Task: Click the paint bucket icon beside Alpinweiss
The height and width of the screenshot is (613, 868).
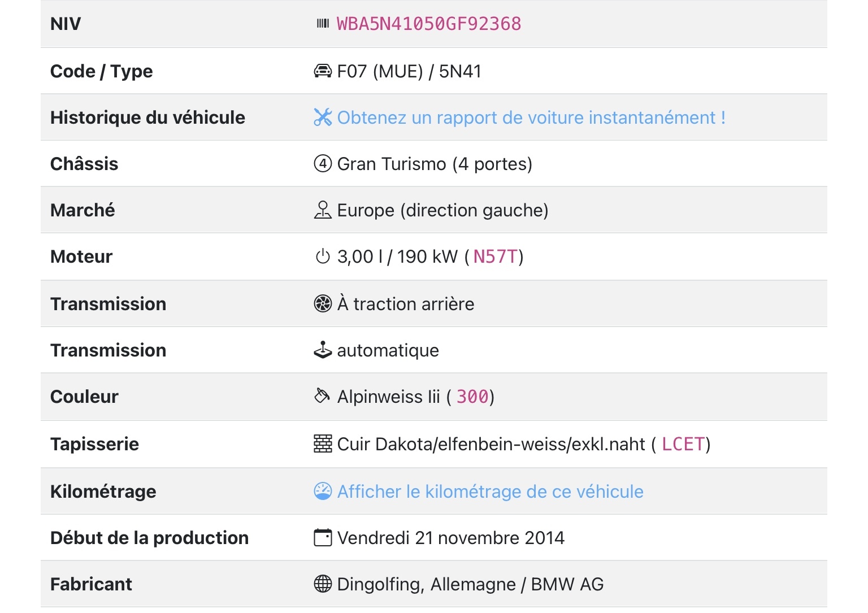Action: point(322,396)
